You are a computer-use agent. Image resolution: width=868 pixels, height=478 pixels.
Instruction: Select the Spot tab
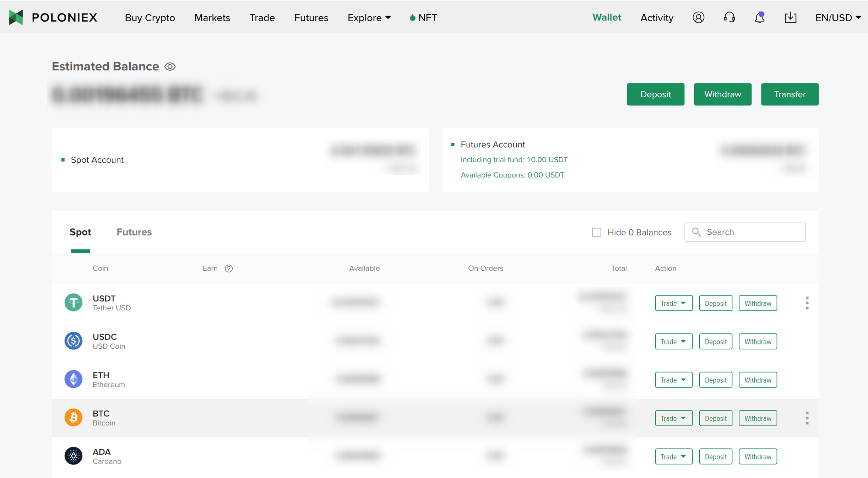(80, 232)
